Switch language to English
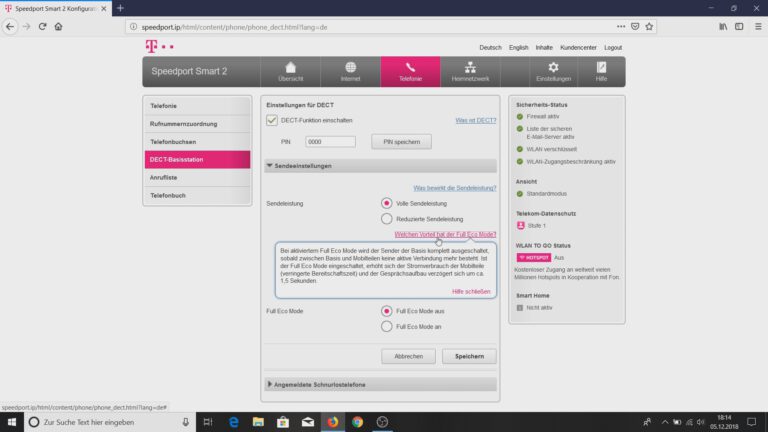Screen dimensions: 768x432 pos(518,48)
